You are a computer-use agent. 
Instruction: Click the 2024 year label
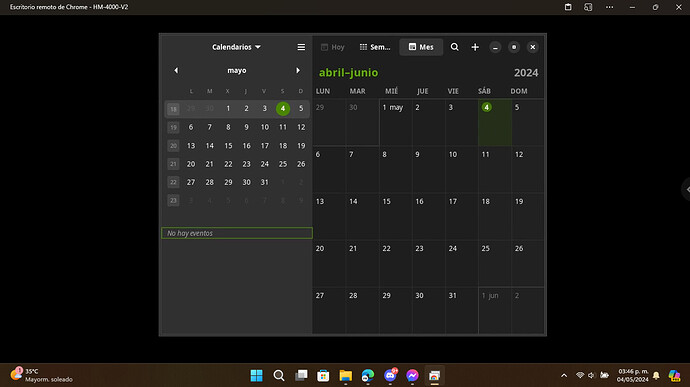[x=526, y=73]
